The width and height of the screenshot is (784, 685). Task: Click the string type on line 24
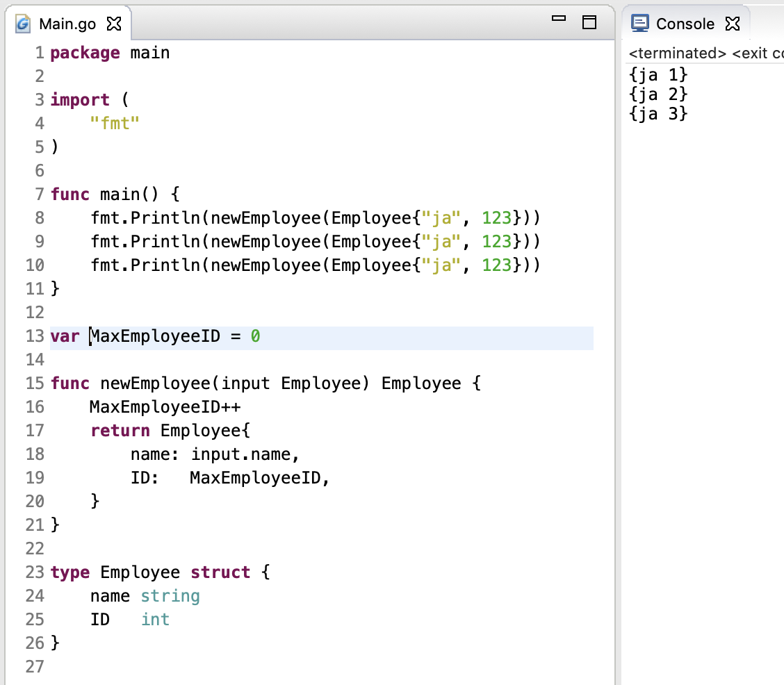tap(170, 595)
